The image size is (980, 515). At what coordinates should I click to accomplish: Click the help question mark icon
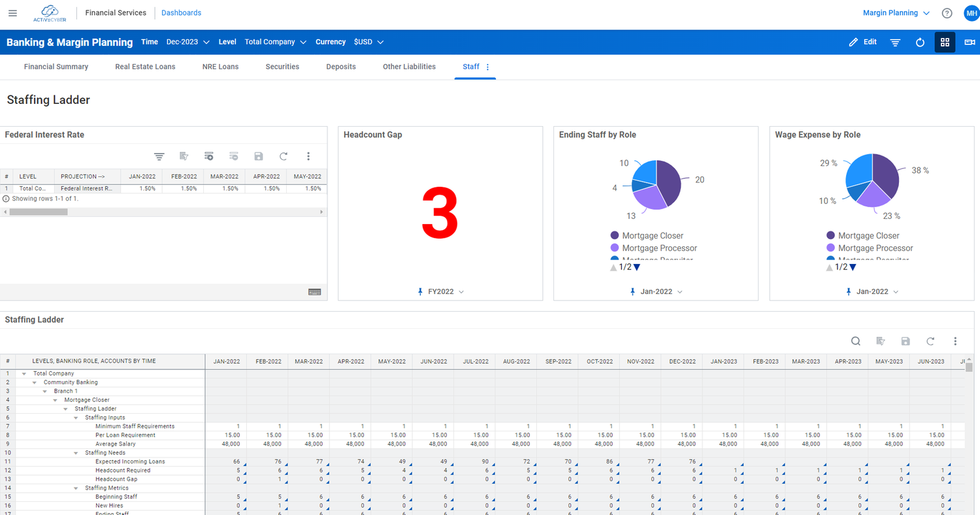[x=947, y=12]
